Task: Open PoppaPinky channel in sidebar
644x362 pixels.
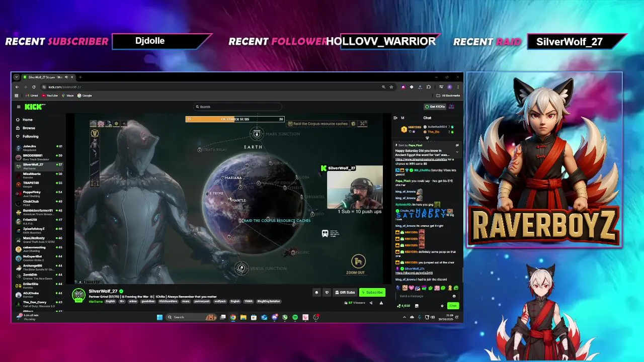Action: click(x=39, y=194)
